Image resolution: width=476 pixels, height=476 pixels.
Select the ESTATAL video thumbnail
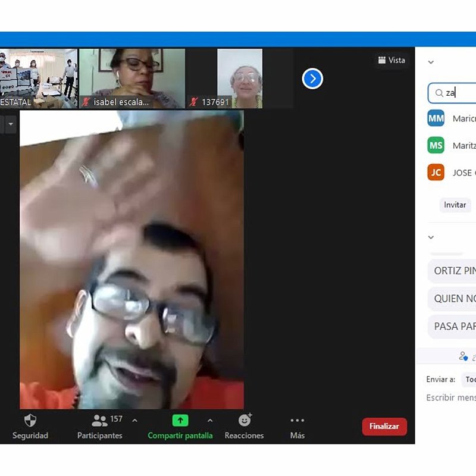(x=38, y=78)
